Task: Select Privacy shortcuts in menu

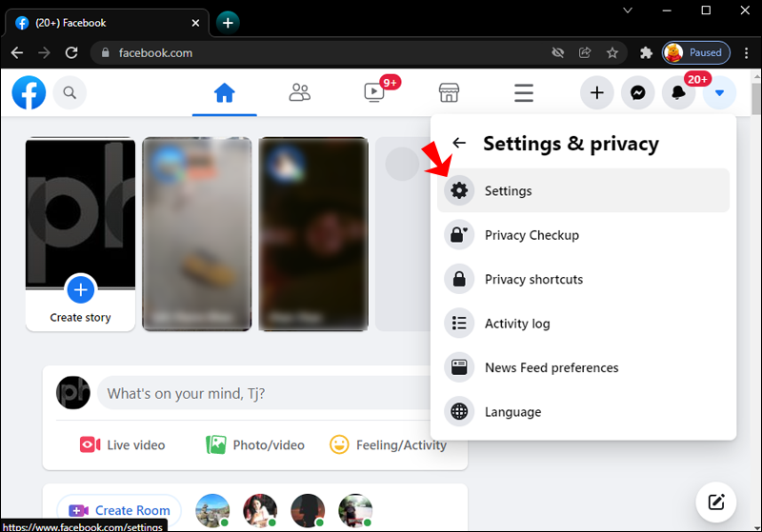Action: tap(583, 279)
